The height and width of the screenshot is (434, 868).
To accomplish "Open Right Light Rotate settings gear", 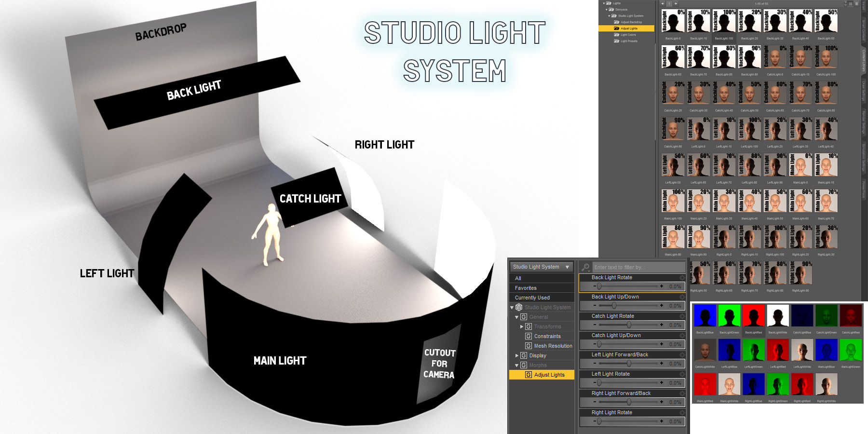I will 682,413.
